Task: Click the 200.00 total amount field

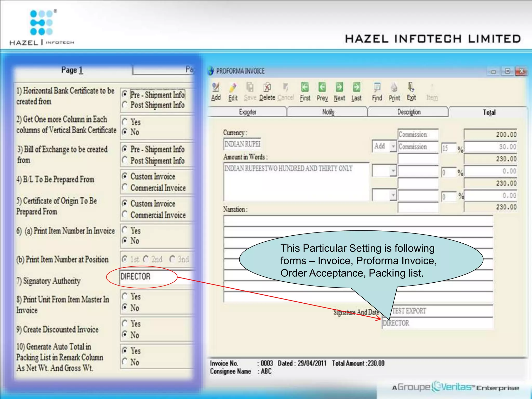Action: pos(490,134)
